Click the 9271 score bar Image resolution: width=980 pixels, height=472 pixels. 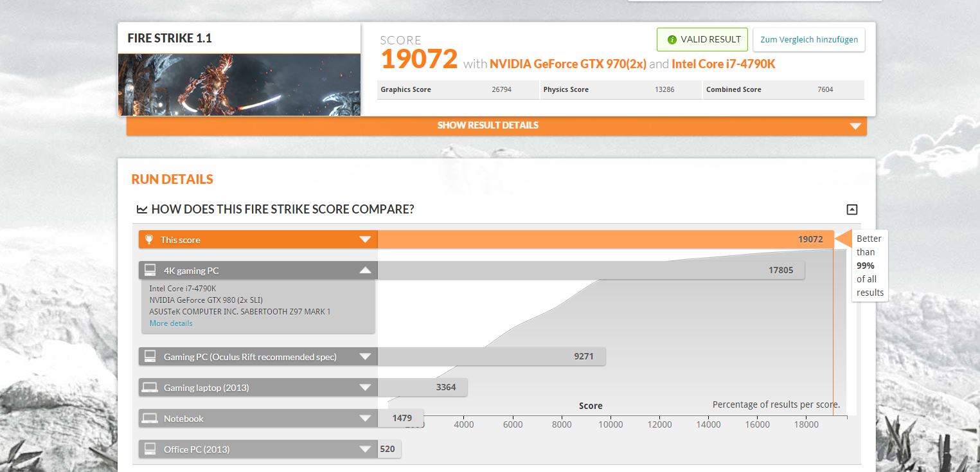(x=492, y=356)
